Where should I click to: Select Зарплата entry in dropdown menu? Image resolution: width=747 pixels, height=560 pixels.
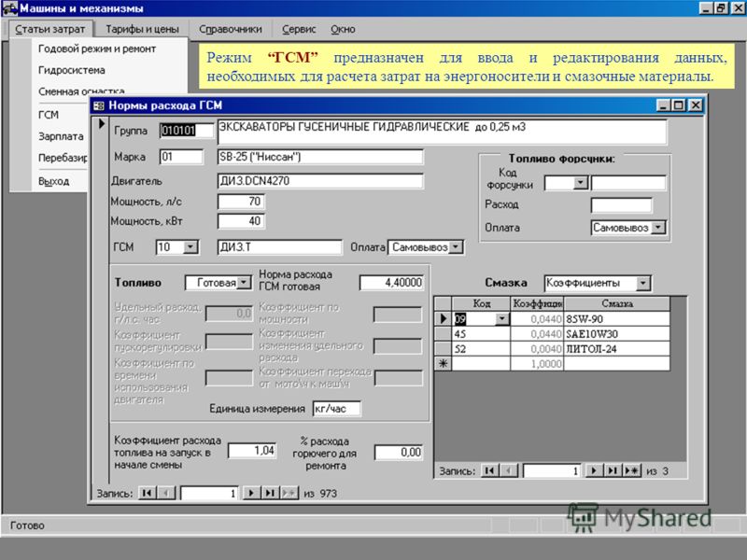pyautogui.click(x=61, y=136)
